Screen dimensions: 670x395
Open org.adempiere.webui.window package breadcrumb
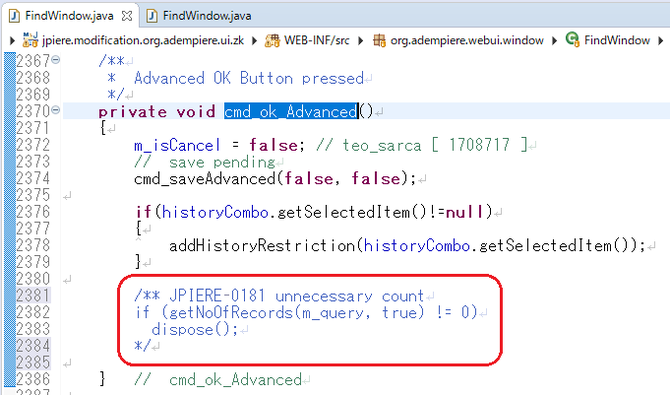pos(467,40)
